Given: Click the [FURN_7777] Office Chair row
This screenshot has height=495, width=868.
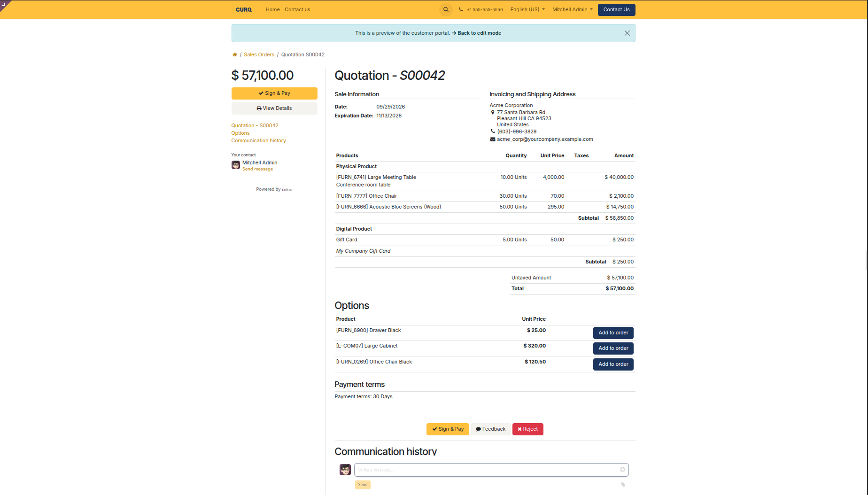Looking at the screenshot, I should (485, 196).
